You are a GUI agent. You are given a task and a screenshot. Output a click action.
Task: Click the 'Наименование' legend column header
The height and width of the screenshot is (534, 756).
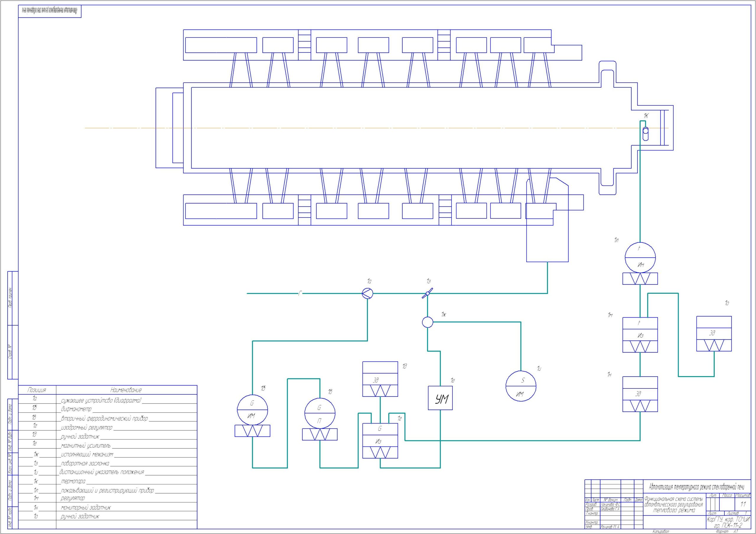click(126, 390)
